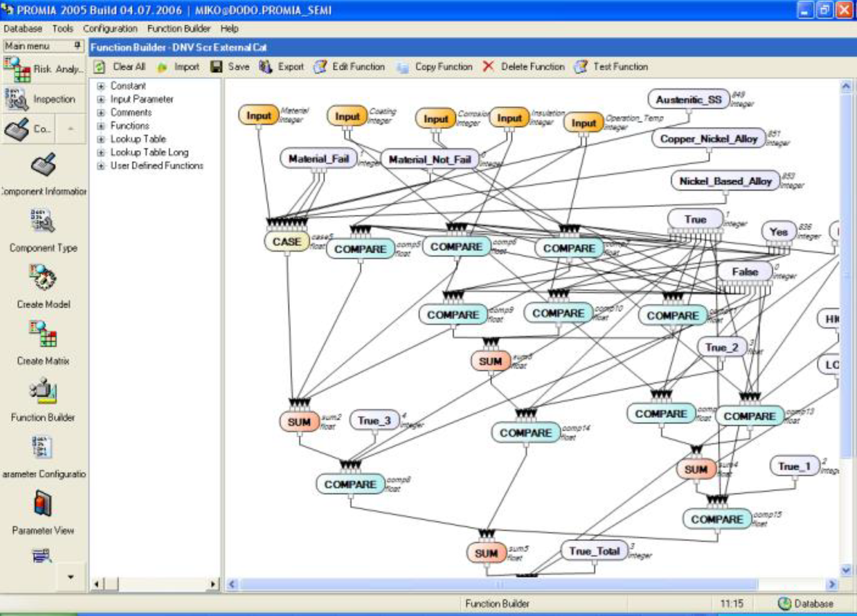Click the Export text button

(291, 67)
